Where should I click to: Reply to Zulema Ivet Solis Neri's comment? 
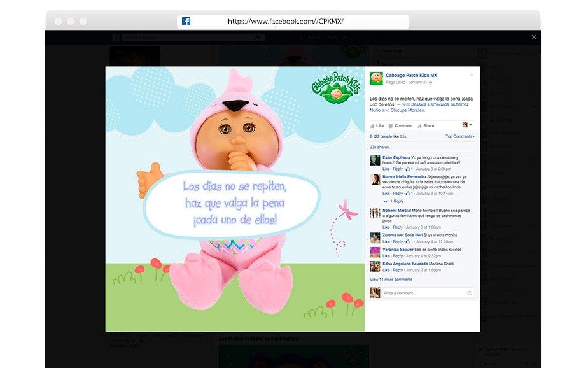pyautogui.click(x=398, y=242)
